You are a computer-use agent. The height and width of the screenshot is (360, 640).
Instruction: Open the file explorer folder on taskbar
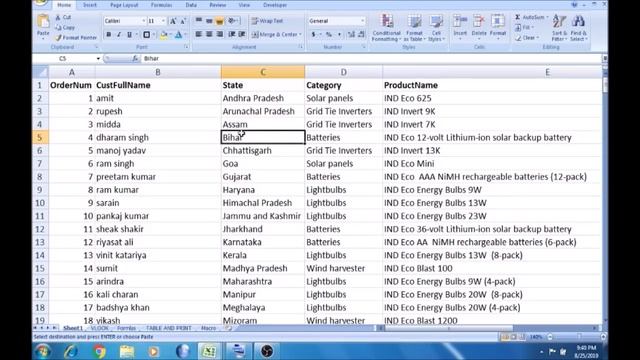tap(127, 351)
